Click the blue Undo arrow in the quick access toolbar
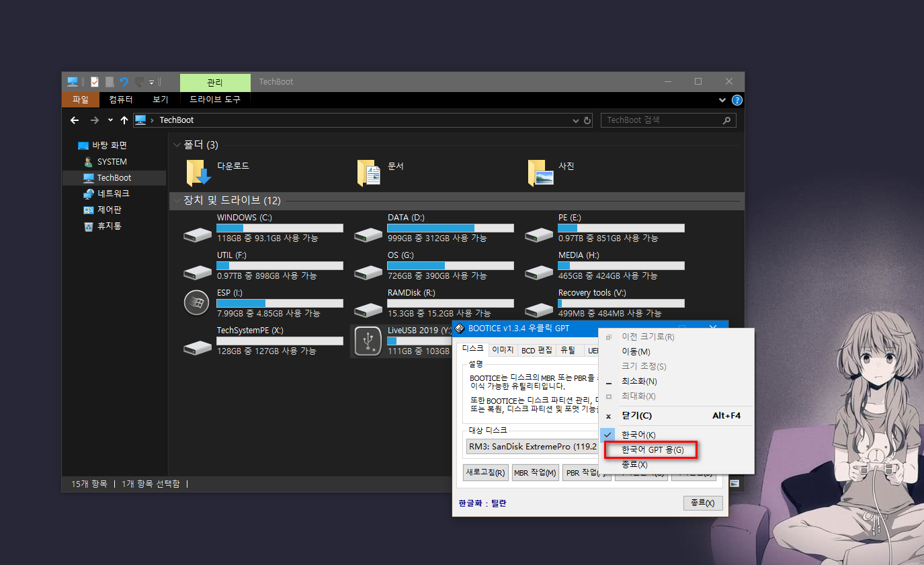The width and height of the screenshot is (924, 565). 124,82
